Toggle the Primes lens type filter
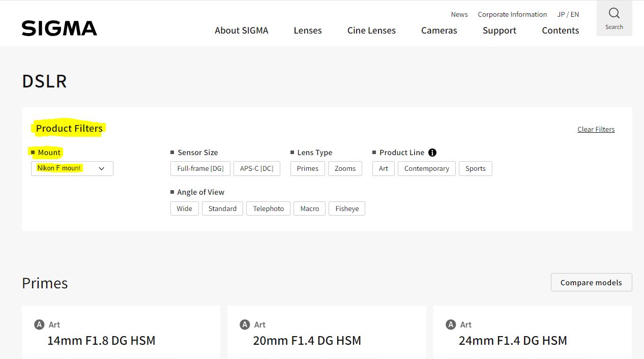 click(x=308, y=168)
